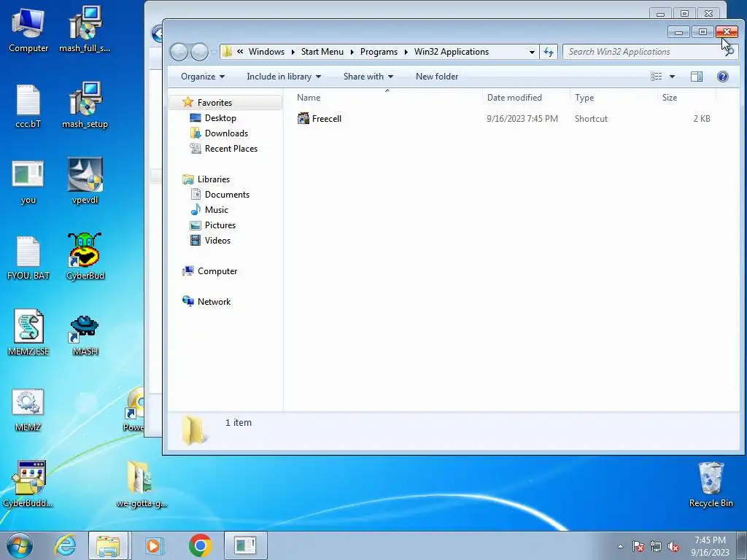
Task: Click the Forward navigation button
Action: [x=200, y=52]
